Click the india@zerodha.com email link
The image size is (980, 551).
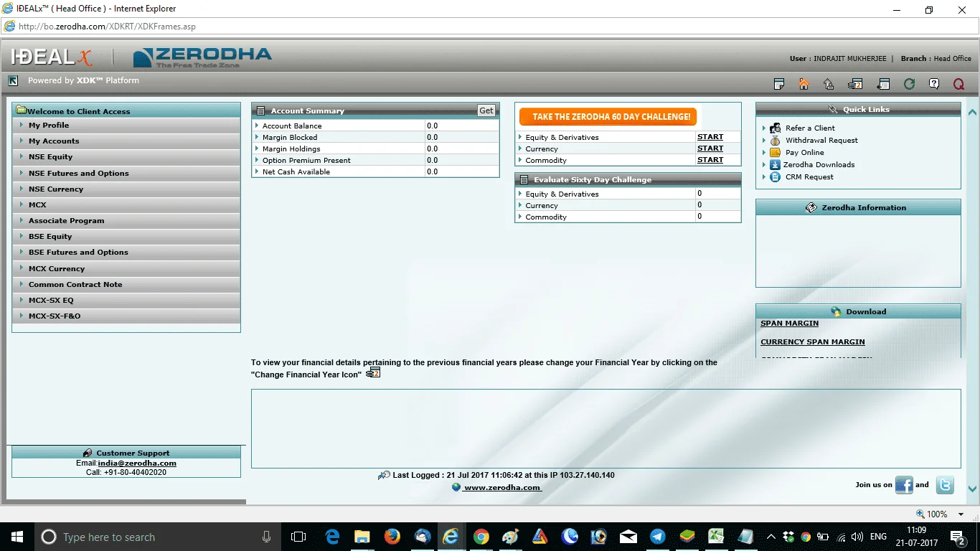point(137,463)
